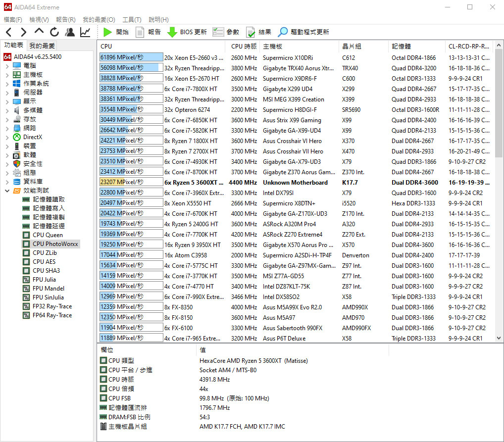Sort by the 記憶體 column header
504x442 pixels.
417,47
